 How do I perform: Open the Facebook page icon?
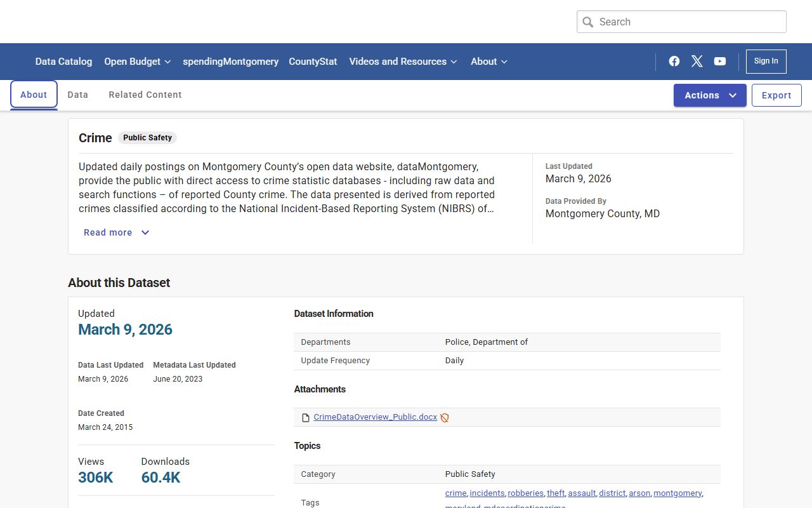[674, 62]
